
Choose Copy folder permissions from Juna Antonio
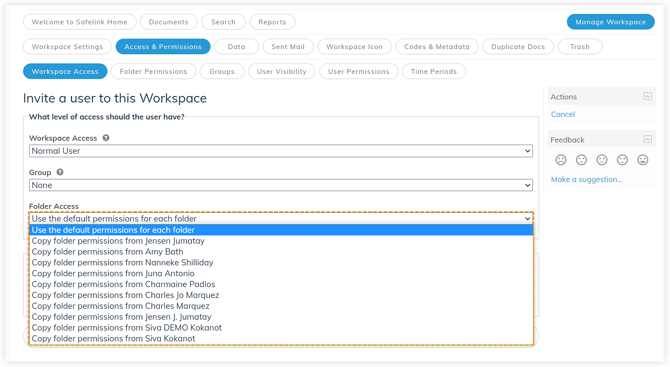pos(281,273)
